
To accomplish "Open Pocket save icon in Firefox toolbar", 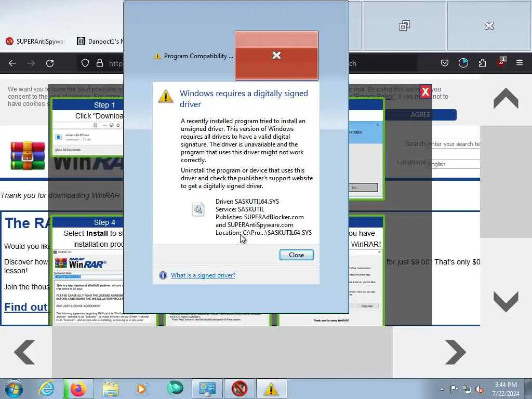I will [445, 63].
